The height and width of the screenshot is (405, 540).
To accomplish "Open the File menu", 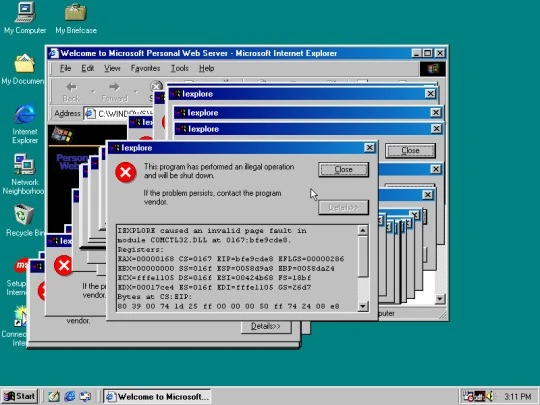I will tap(65, 68).
